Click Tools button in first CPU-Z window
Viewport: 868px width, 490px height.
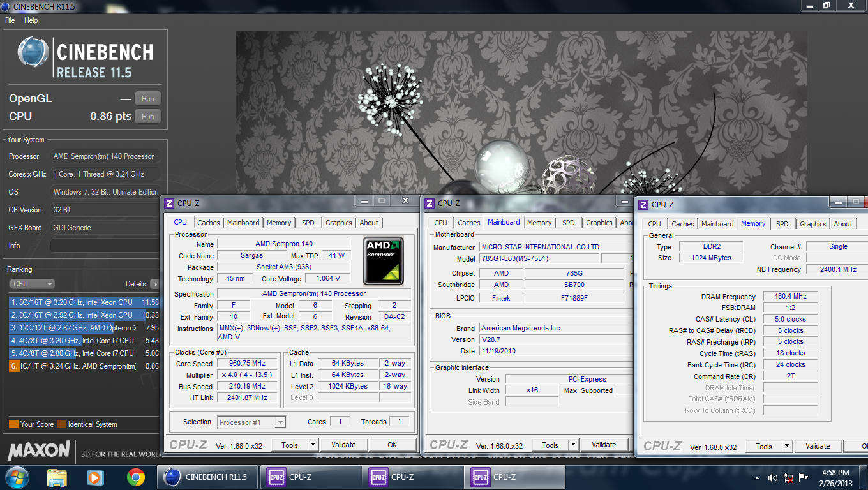tap(290, 445)
